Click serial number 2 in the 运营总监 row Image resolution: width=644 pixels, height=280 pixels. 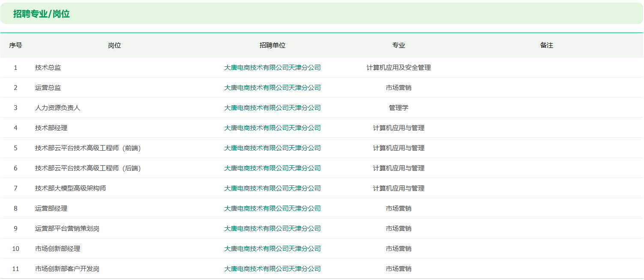tap(16, 88)
